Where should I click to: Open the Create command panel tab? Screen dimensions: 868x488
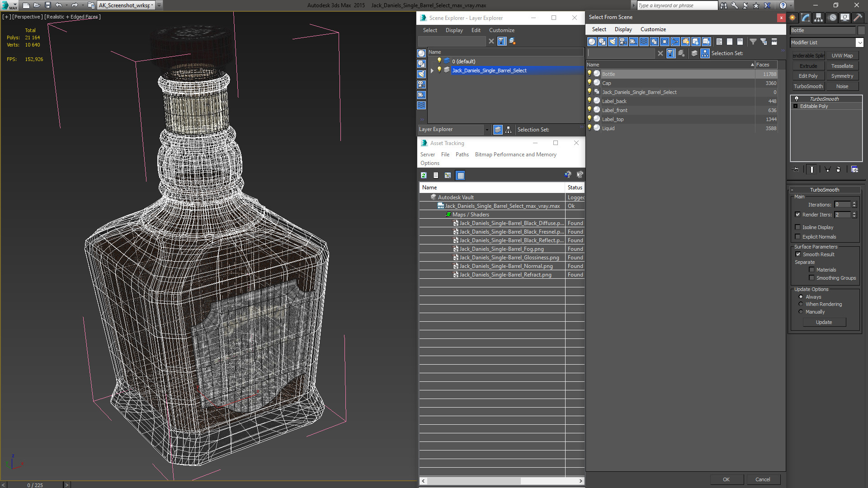coord(793,18)
